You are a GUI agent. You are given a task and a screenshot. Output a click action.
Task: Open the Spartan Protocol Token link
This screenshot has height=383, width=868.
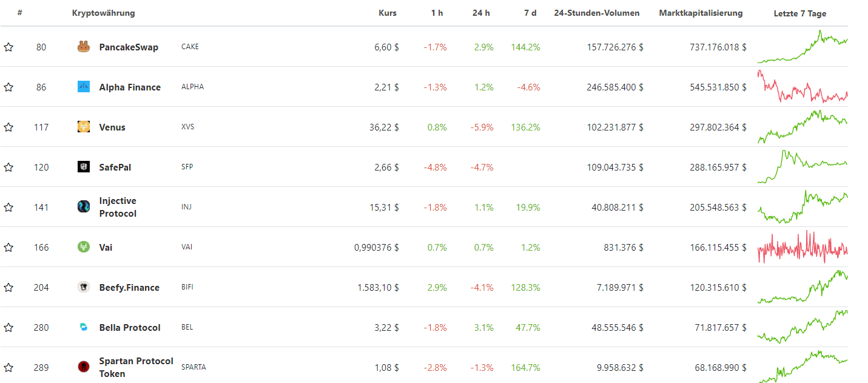(x=136, y=368)
